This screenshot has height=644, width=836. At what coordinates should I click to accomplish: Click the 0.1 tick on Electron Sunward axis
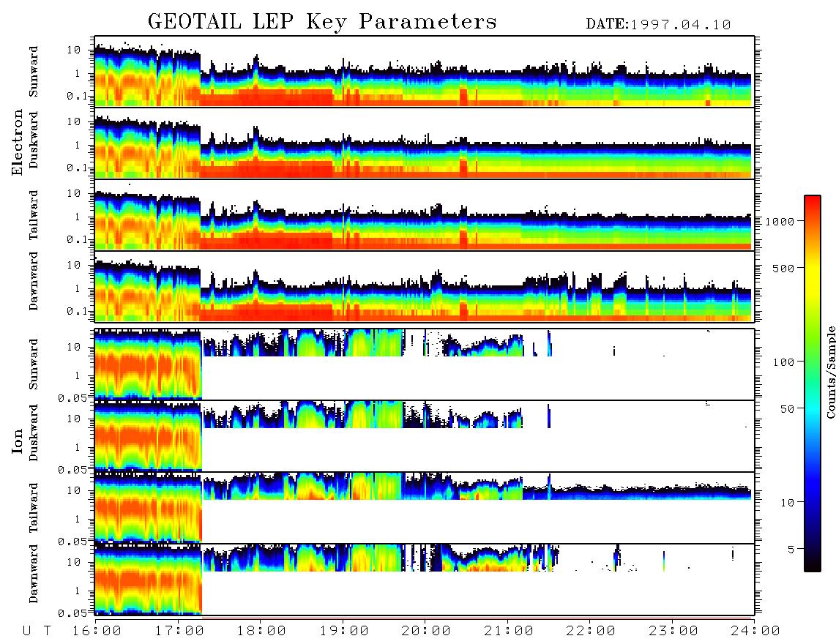point(77,96)
